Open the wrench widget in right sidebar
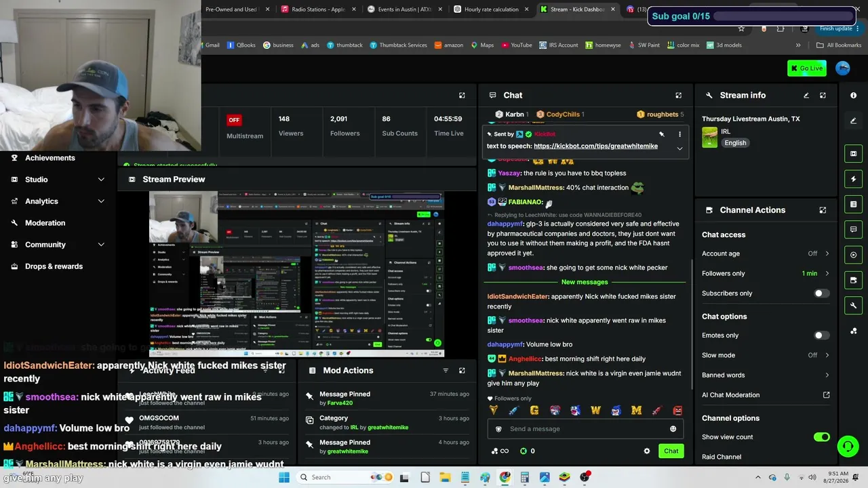Screen dimensions: 868x488 pos(853,306)
